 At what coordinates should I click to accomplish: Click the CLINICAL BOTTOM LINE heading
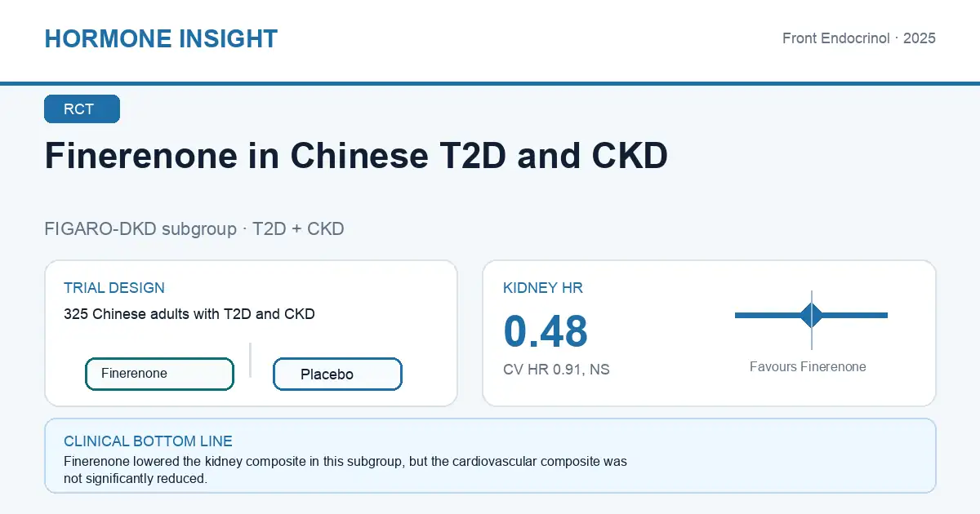coord(148,441)
